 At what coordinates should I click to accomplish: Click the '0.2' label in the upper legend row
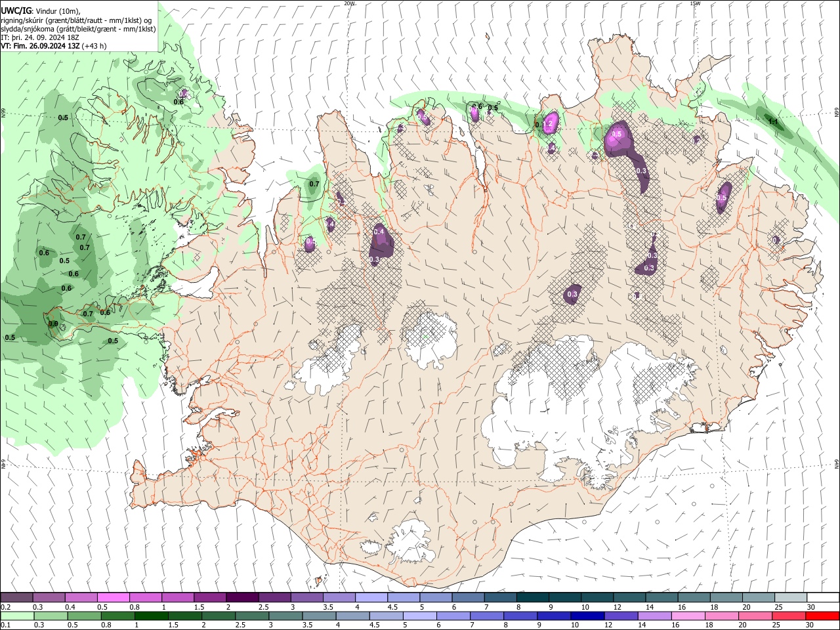click(x=5, y=607)
